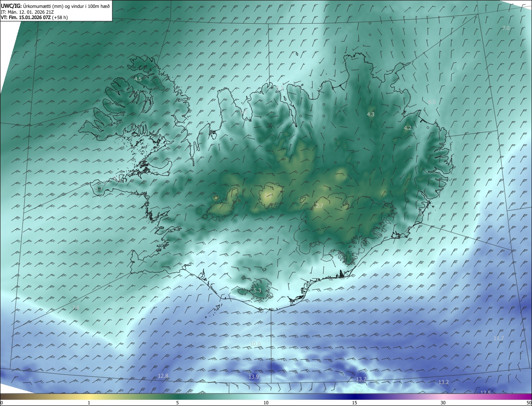Click the 10.0 value label south of Iceland
Viewport: 532px width, 406px height.
tap(256, 344)
